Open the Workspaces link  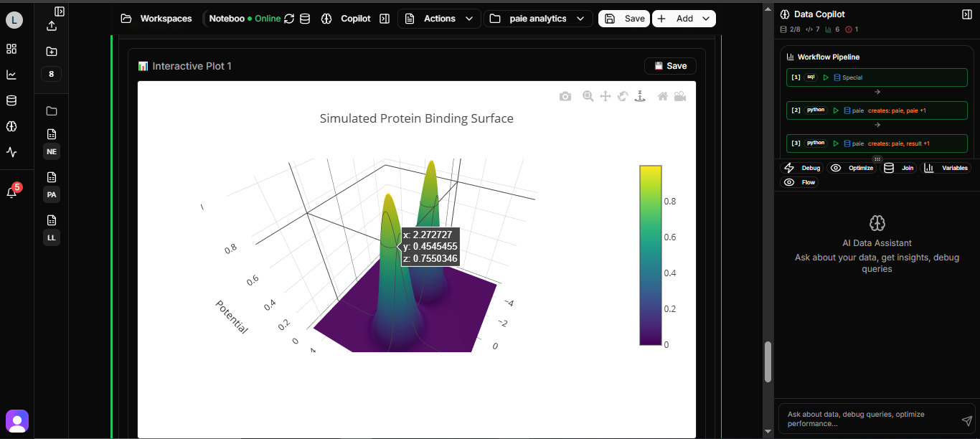tap(157, 19)
